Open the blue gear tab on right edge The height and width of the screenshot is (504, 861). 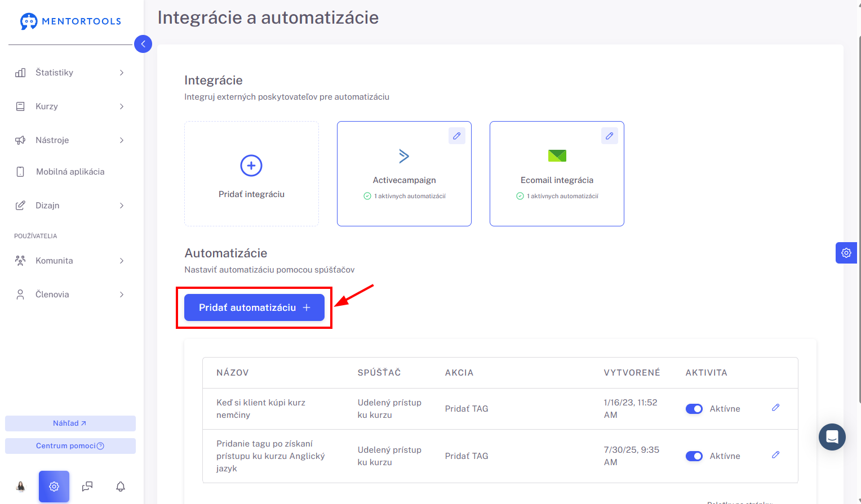pyautogui.click(x=846, y=253)
